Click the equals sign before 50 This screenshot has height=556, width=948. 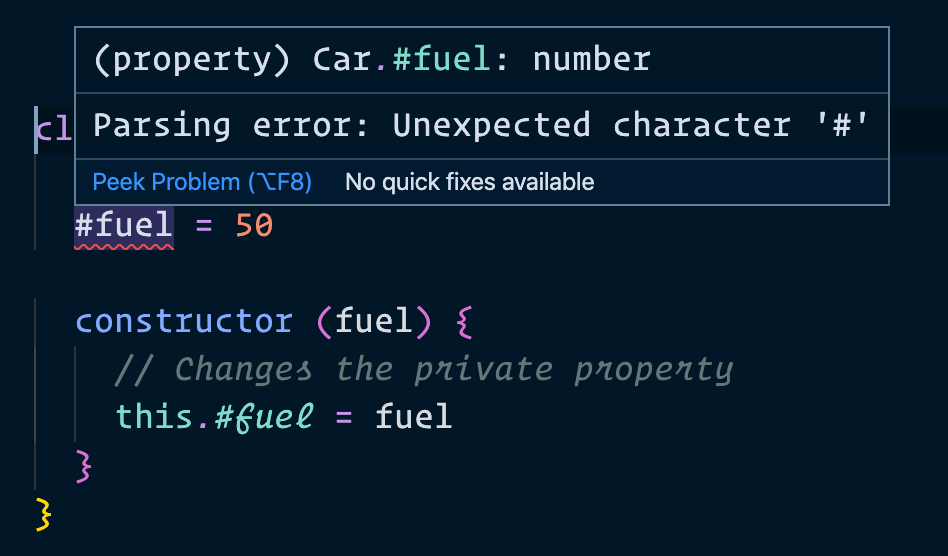click(x=204, y=226)
